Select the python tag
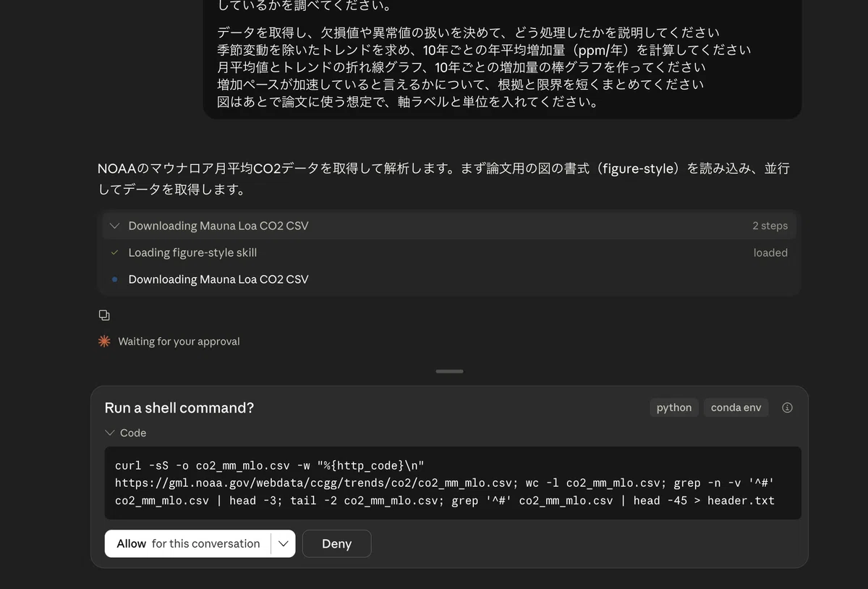Viewport: 868px width, 589px height. click(674, 407)
